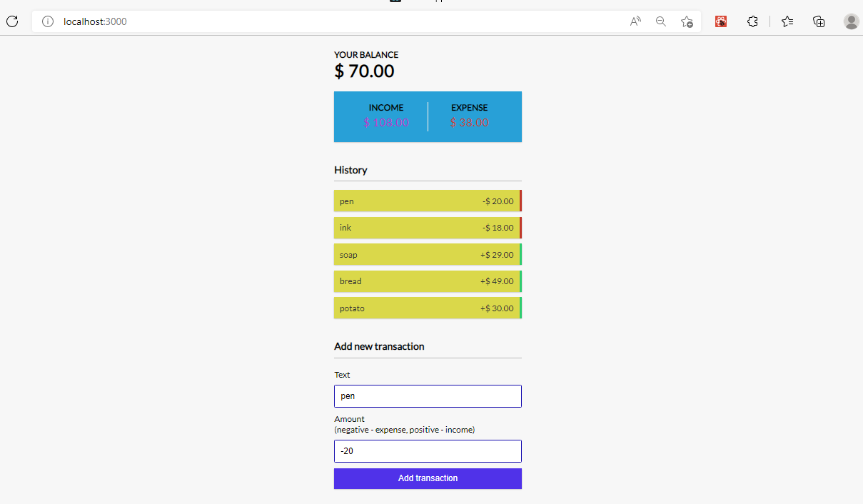
Task: Select the soap transaction in History
Action: coord(428,254)
